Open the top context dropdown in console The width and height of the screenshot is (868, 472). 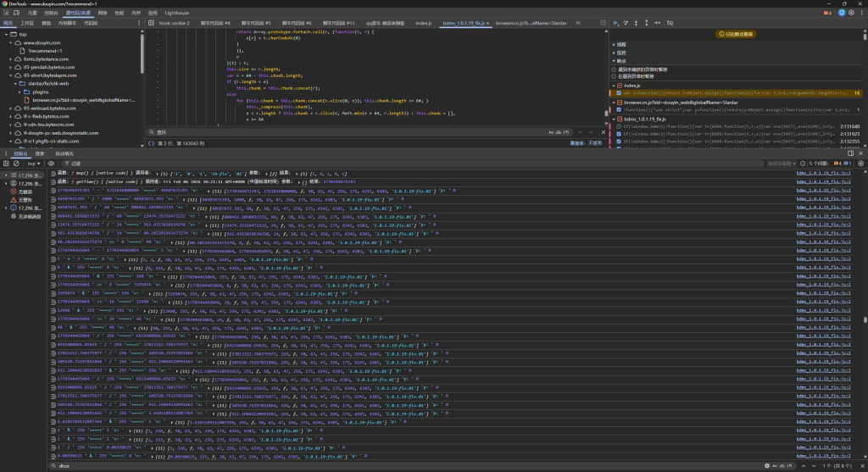tap(34, 163)
